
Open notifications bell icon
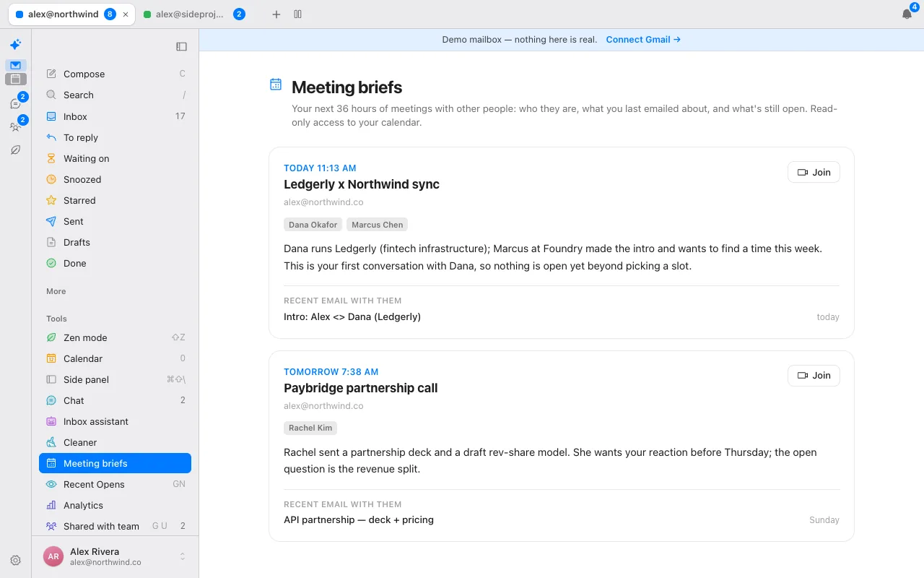[x=907, y=14]
